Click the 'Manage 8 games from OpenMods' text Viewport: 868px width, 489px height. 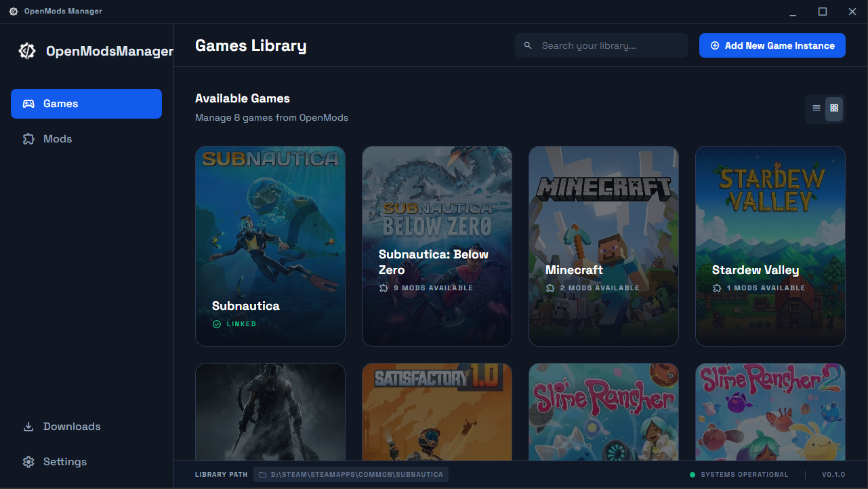(x=272, y=117)
